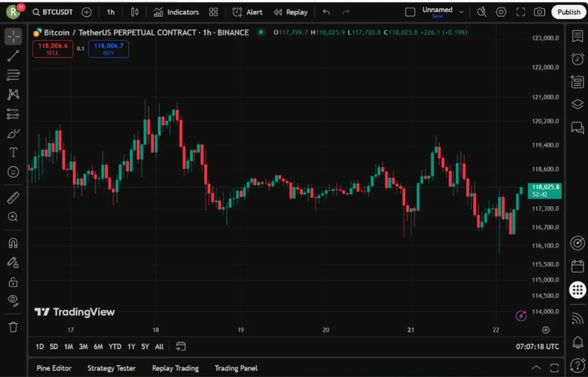This screenshot has height=377, width=588.
Task: Open the broadcast streams icon in right sidebar
Action: (x=578, y=319)
